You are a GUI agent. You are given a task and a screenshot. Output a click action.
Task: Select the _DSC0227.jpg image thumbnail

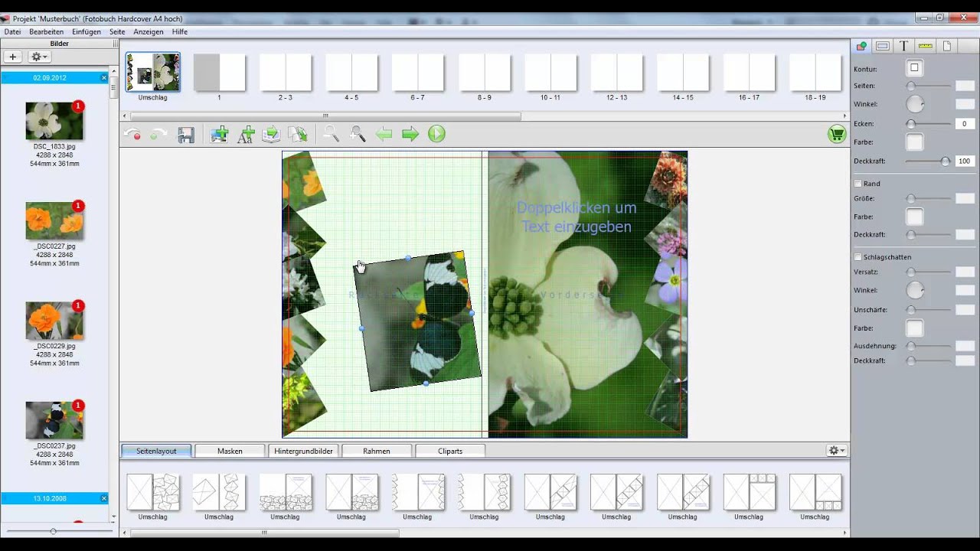tap(54, 220)
